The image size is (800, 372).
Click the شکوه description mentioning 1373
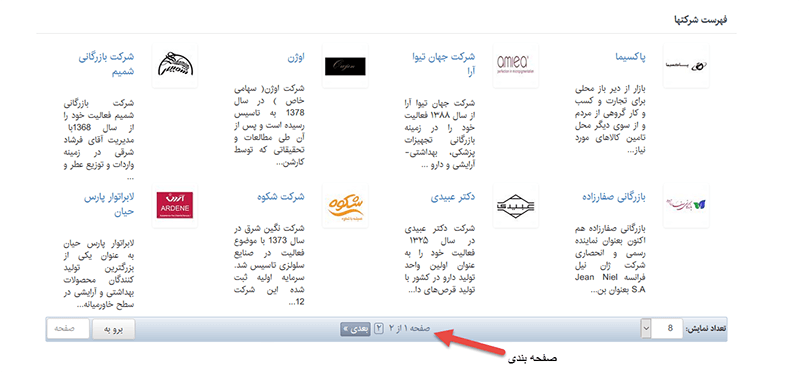tap(269, 265)
